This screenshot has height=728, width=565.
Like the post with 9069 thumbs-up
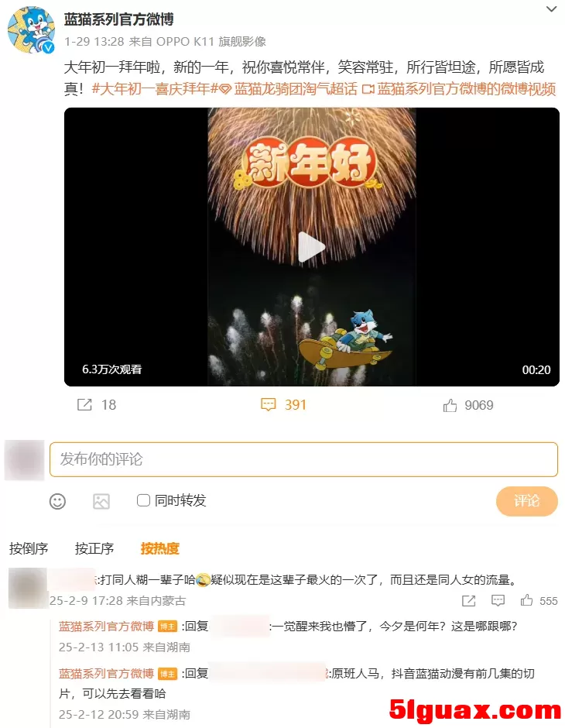coord(450,405)
